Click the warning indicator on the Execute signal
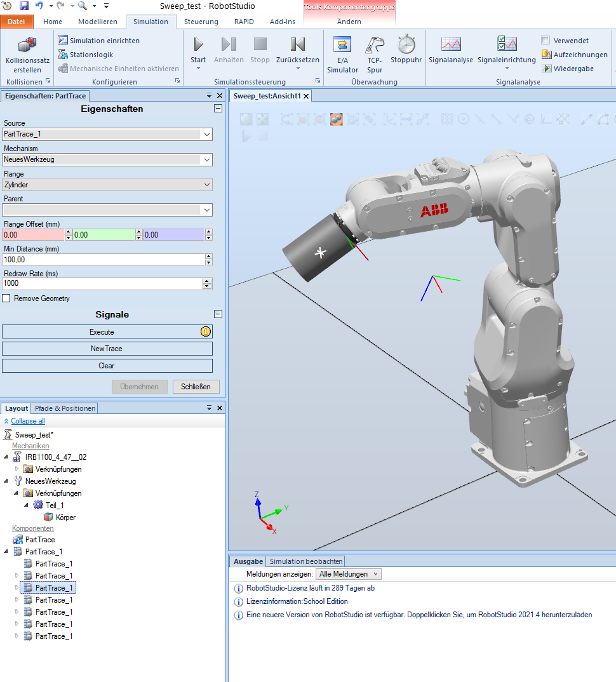Image resolution: width=616 pixels, height=682 pixels. coord(206,331)
